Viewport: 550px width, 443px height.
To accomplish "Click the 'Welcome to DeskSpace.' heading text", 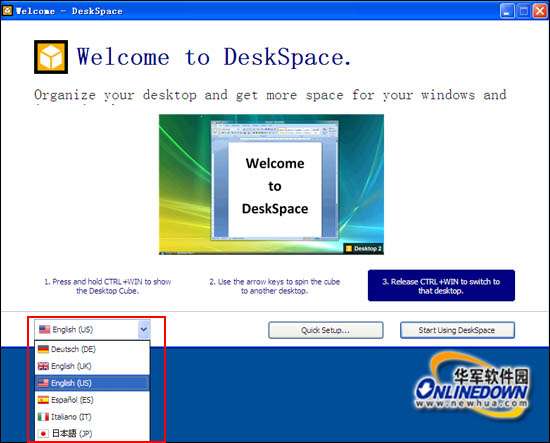I will (x=214, y=57).
